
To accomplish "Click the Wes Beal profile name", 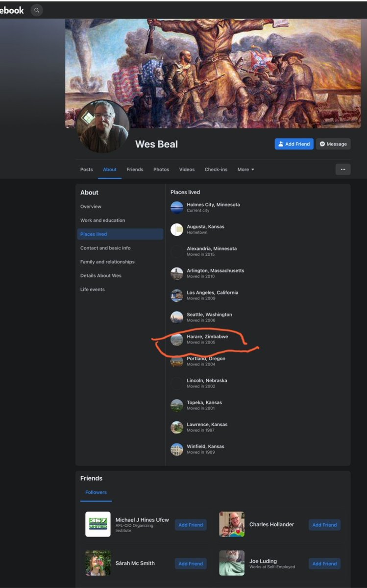I will click(156, 144).
